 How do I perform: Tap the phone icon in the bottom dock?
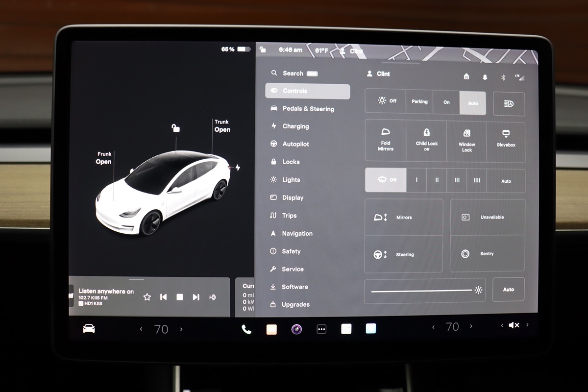tap(246, 329)
